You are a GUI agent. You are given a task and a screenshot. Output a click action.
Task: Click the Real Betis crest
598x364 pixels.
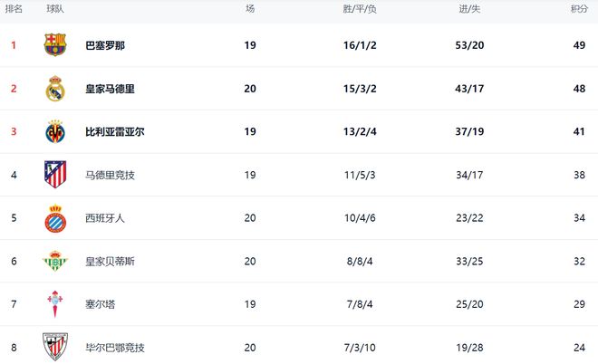[x=55, y=262]
